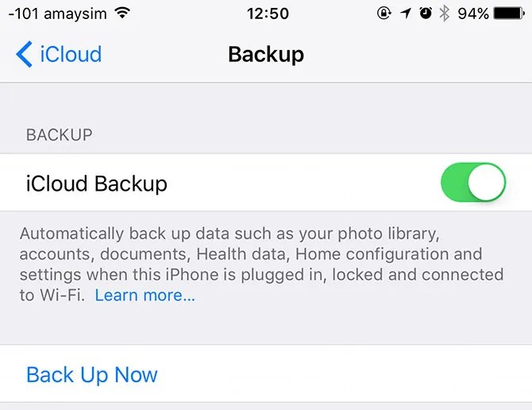The width and height of the screenshot is (532, 410).
Task: Tap the amaysim carrier name
Action: tap(75, 14)
